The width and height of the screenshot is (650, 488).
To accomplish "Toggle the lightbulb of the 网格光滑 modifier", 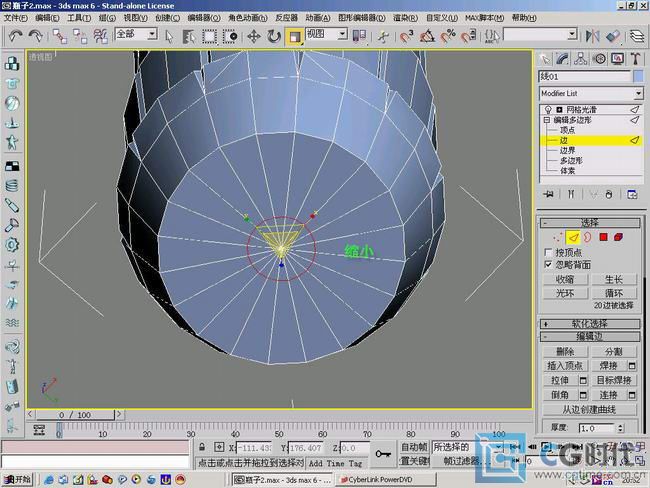I will pyautogui.click(x=548, y=109).
